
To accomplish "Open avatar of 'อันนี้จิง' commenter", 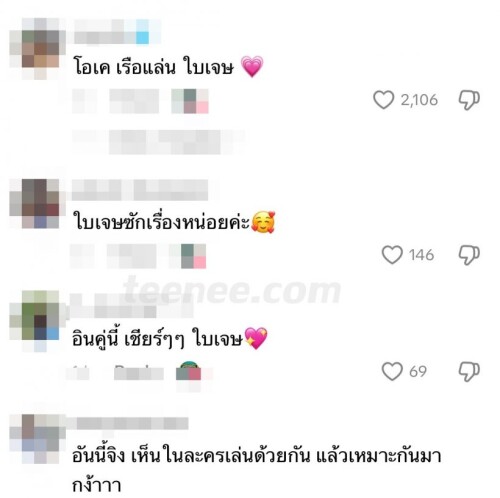I will pyautogui.click(x=37, y=439).
